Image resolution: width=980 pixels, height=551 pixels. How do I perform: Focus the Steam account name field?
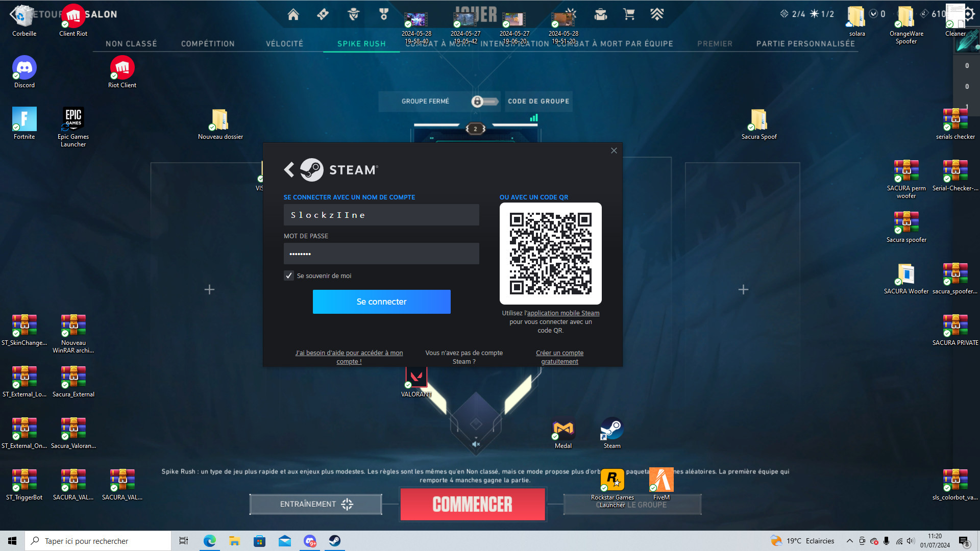click(381, 215)
